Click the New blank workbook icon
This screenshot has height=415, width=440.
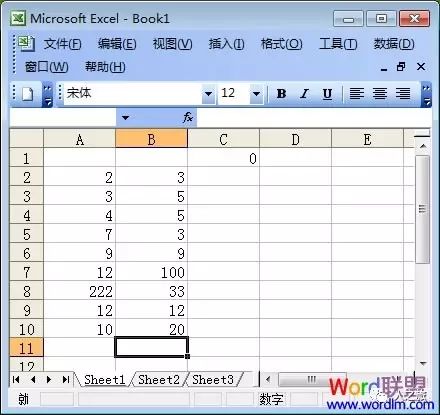pyautogui.click(x=28, y=94)
